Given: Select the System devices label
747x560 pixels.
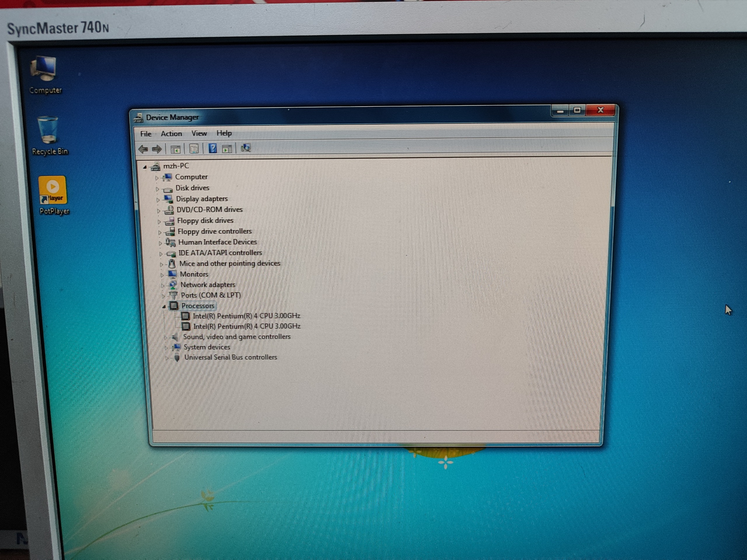Looking at the screenshot, I should coord(207,347).
